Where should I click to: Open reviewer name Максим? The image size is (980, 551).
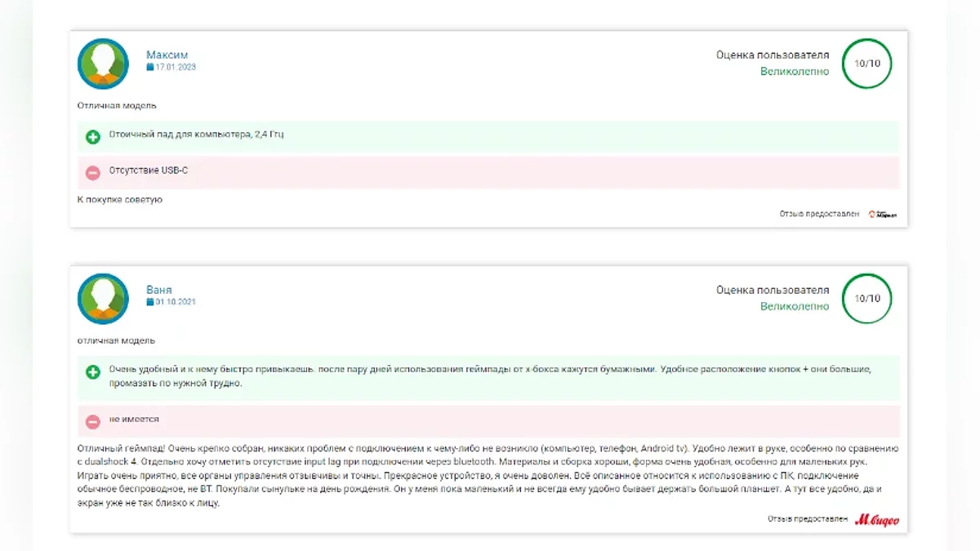[x=167, y=55]
